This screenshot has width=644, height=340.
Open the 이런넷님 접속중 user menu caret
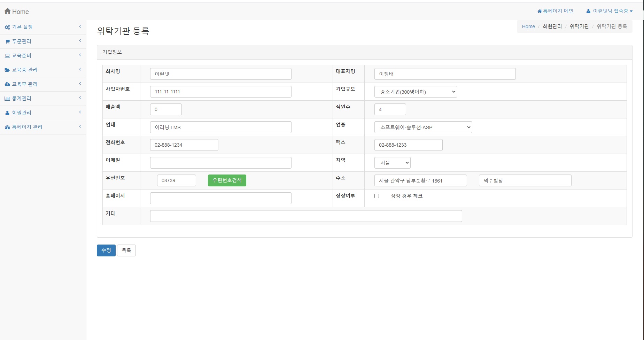pyautogui.click(x=631, y=11)
